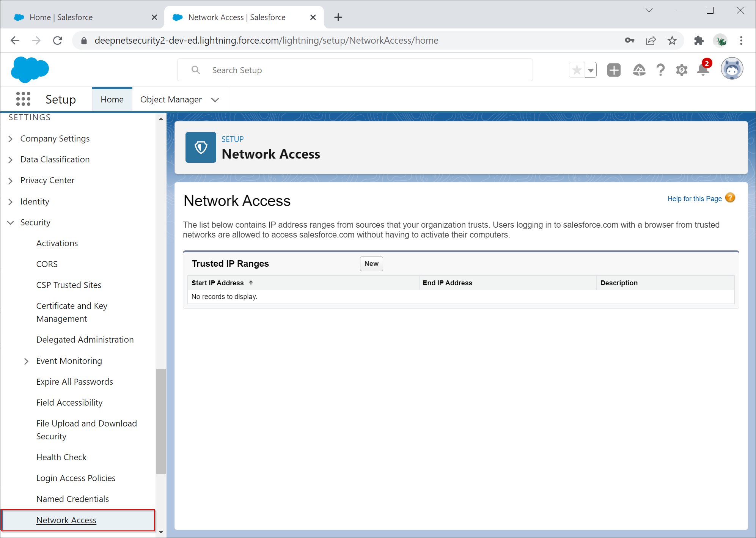Expand the Company Settings section

pos(11,139)
